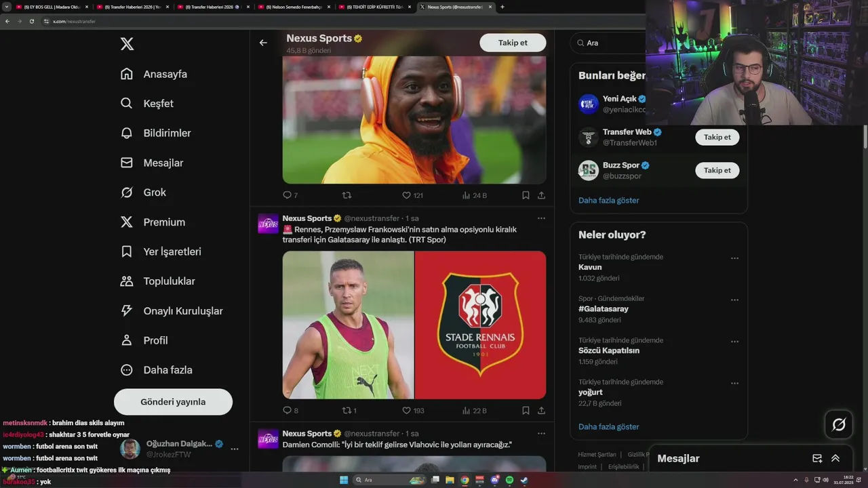Click the page vertical scrollbar
The height and width of the screenshot is (488, 868).
point(865,136)
